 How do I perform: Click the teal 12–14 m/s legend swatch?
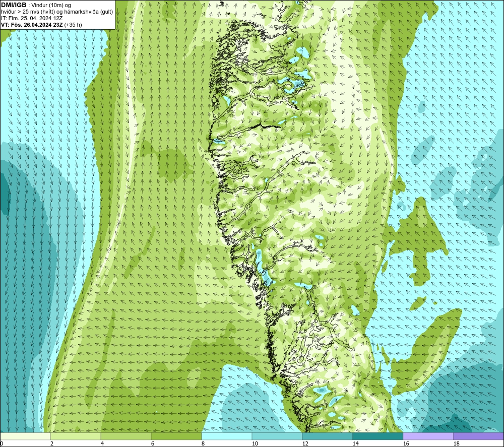tap(327, 436)
